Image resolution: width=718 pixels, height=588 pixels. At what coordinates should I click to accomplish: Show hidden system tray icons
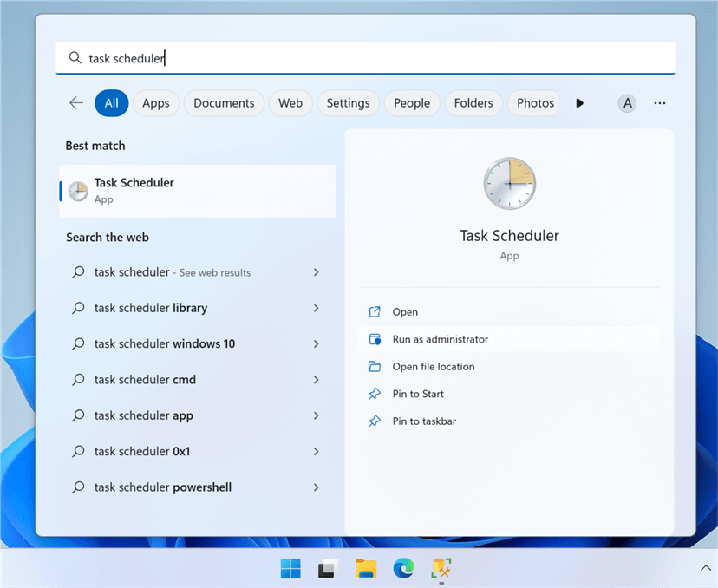(x=705, y=568)
